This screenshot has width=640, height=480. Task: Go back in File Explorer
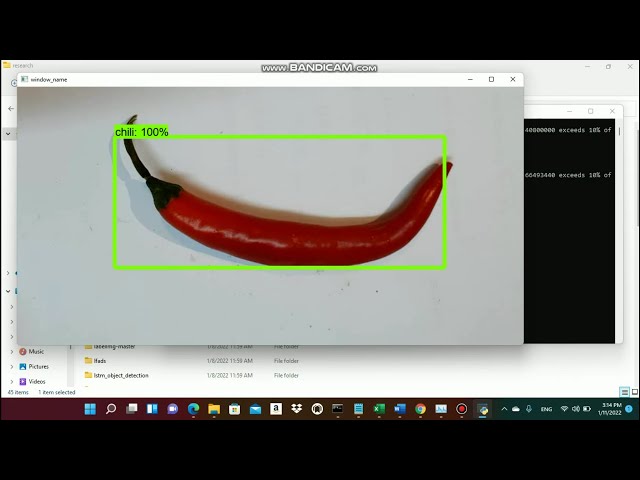[11, 109]
